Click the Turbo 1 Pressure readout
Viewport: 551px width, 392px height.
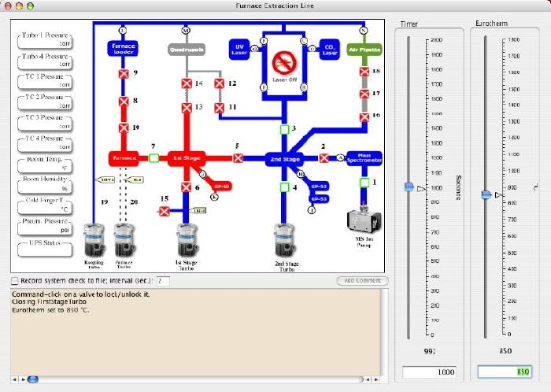click(x=45, y=40)
